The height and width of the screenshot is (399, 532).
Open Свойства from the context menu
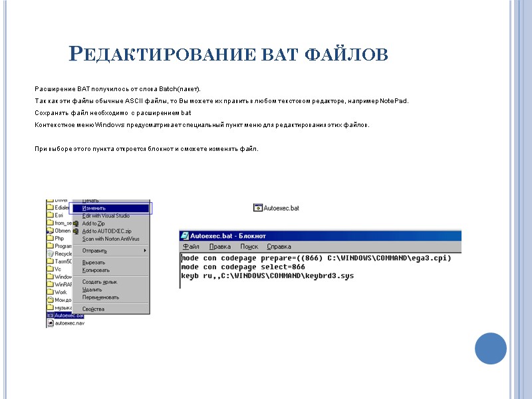coord(93,309)
